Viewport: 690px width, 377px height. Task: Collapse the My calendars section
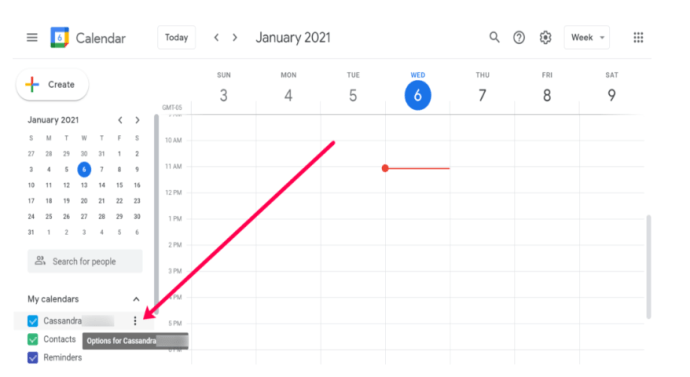136,299
